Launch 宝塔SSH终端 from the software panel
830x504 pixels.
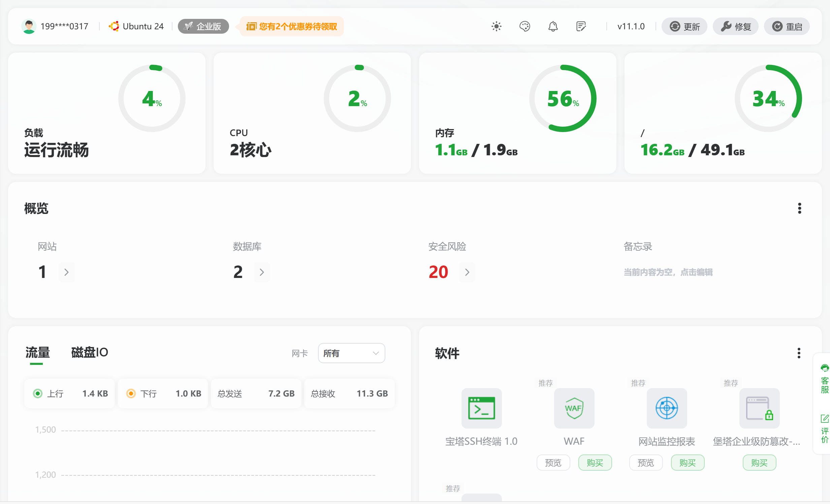481,409
